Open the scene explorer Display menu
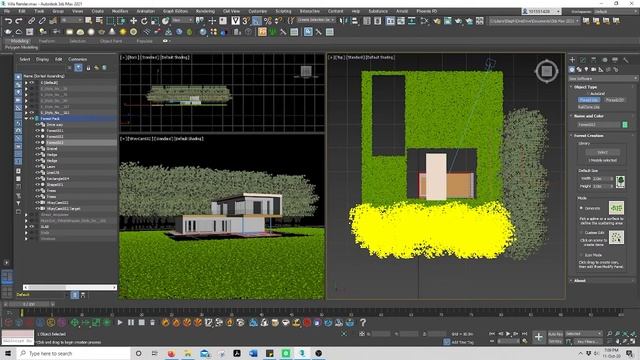This screenshot has height=360, width=640. point(42,60)
